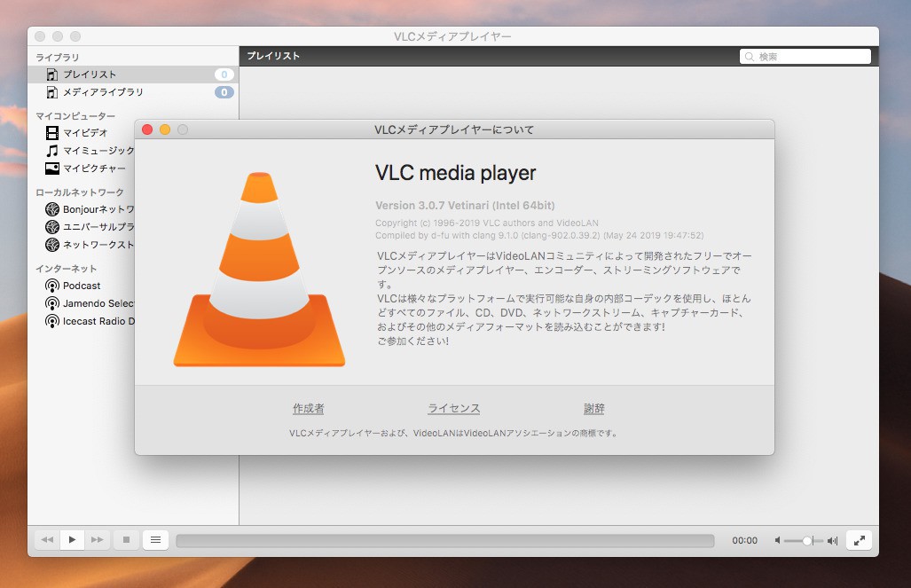Open the 作成者 authors link
This screenshot has width=911, height=588.
pos(309,409)
